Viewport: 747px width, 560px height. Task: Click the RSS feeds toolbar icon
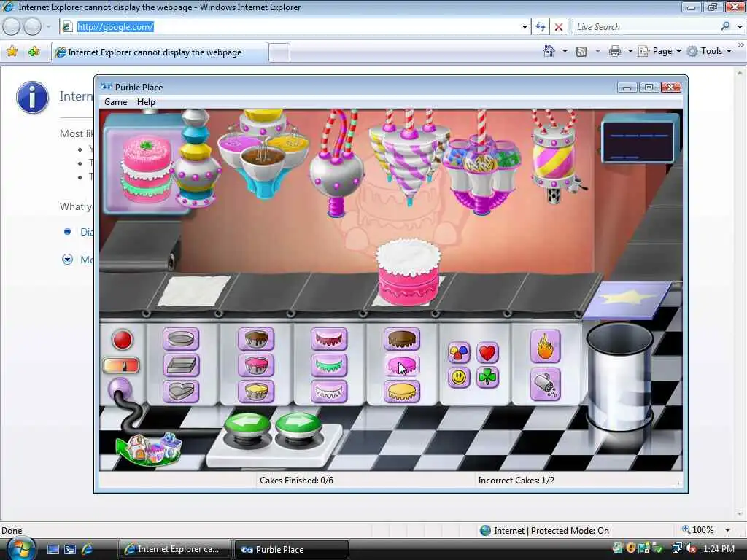[581, 52]
